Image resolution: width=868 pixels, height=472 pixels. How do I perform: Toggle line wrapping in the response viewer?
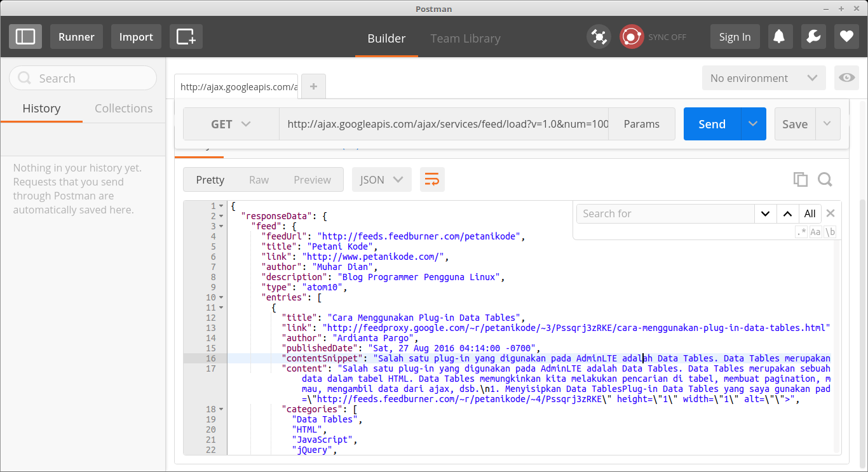click(x=432, y=180)
